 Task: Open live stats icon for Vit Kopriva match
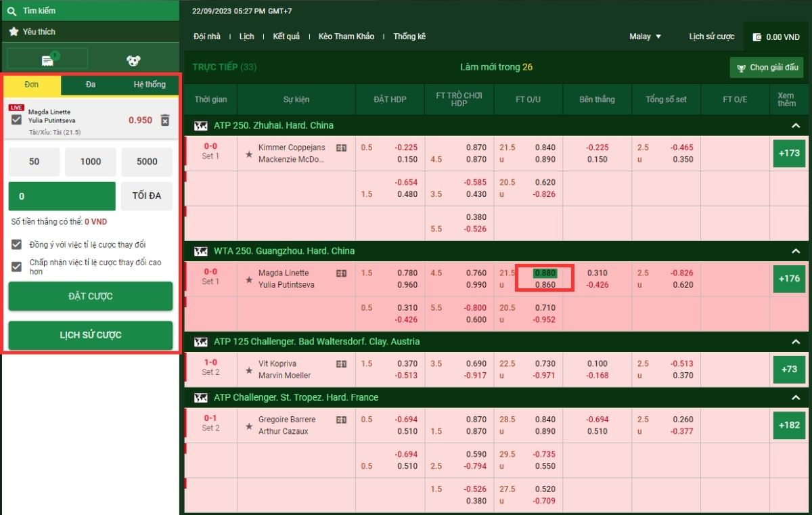click(341, 364)
